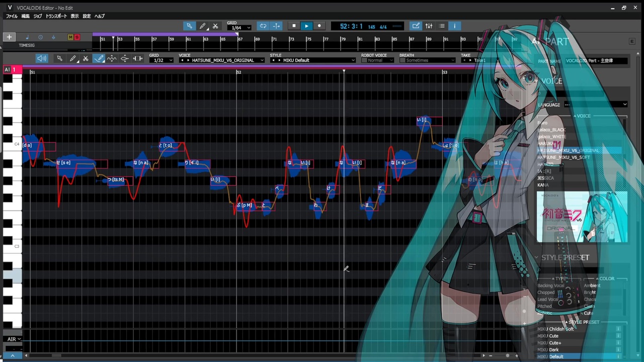Choose MIKU Dark style preset
Screen dimensions: 644x362
(576, 350)
